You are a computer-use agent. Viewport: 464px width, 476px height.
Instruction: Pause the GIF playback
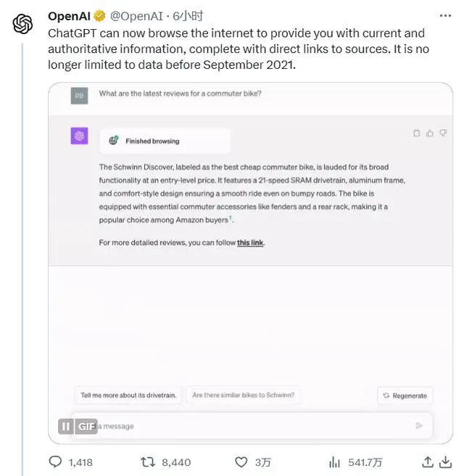(65, 426)
